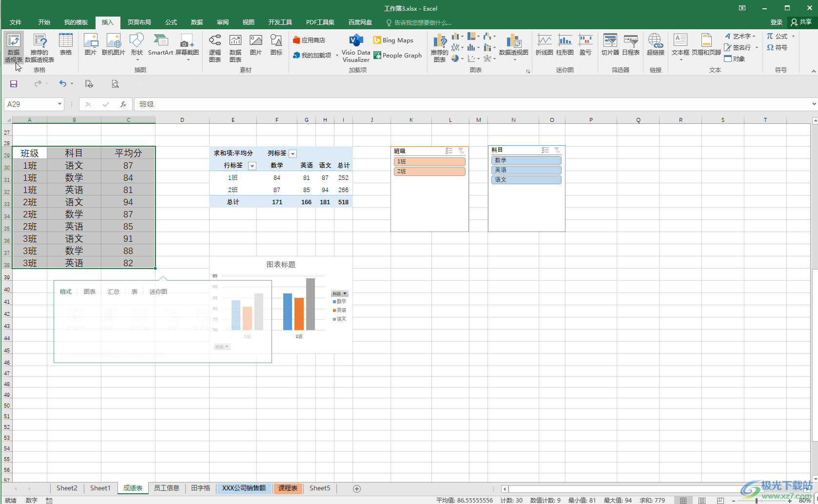Add a new sheet with plus button
The image size is (818, 504).
pyautogui.click(x=357, y=488)
